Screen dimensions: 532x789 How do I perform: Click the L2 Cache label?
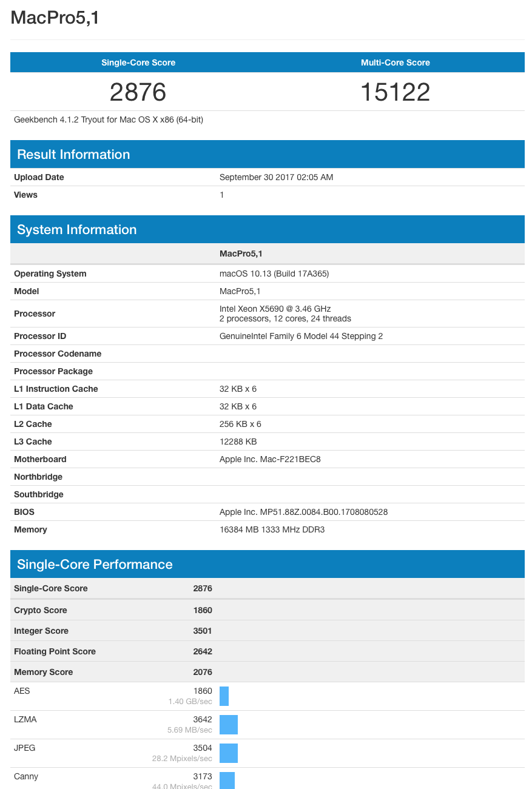[33, 424]
